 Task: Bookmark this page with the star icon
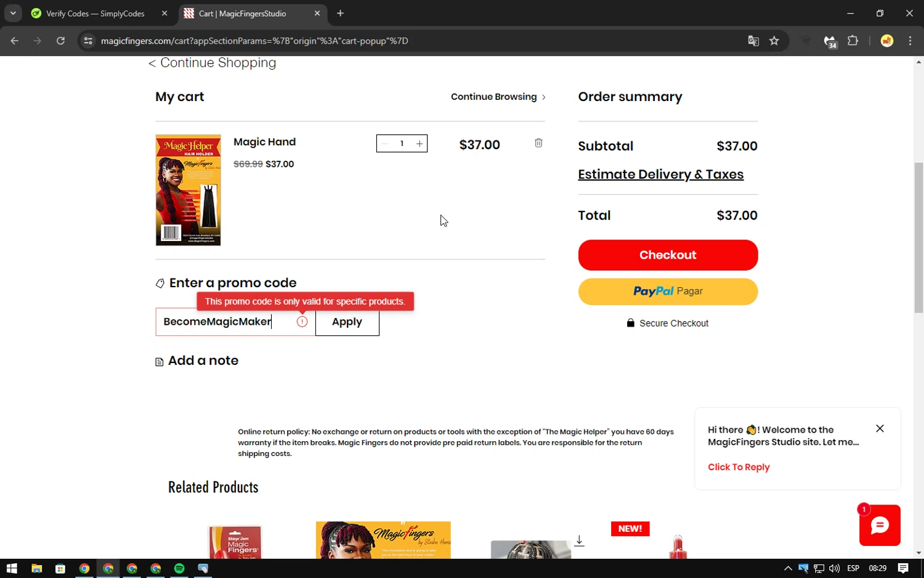774,41
